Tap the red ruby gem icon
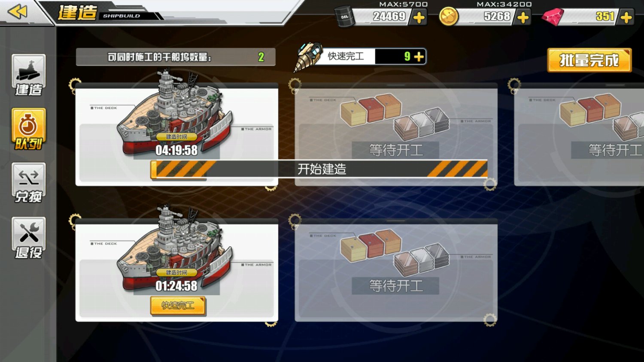 tap(553, 17)
